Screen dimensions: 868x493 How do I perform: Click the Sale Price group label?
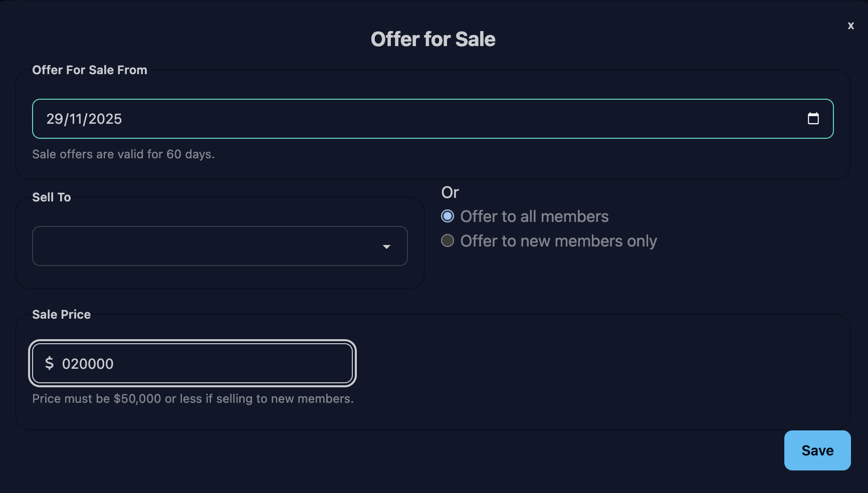[62, 315]
